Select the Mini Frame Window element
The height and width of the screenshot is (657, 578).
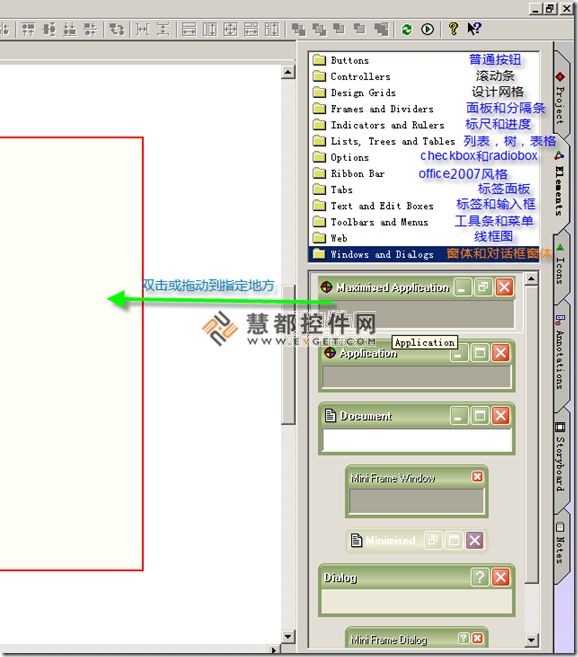[x=416, y=491]
